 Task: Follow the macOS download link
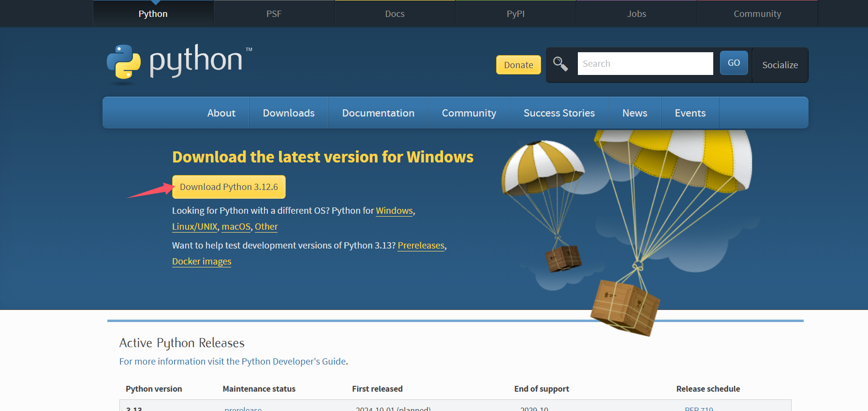pyautogui.click(x=235, y=227)
